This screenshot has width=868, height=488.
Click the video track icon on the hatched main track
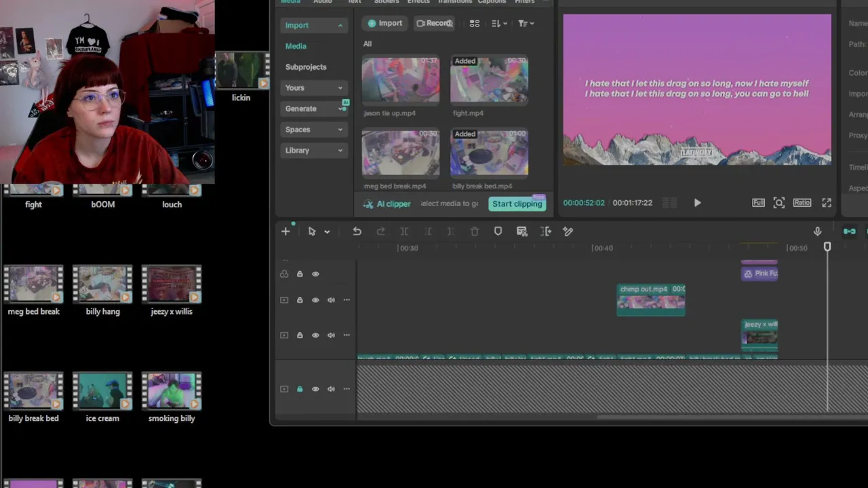coord(284,389)
